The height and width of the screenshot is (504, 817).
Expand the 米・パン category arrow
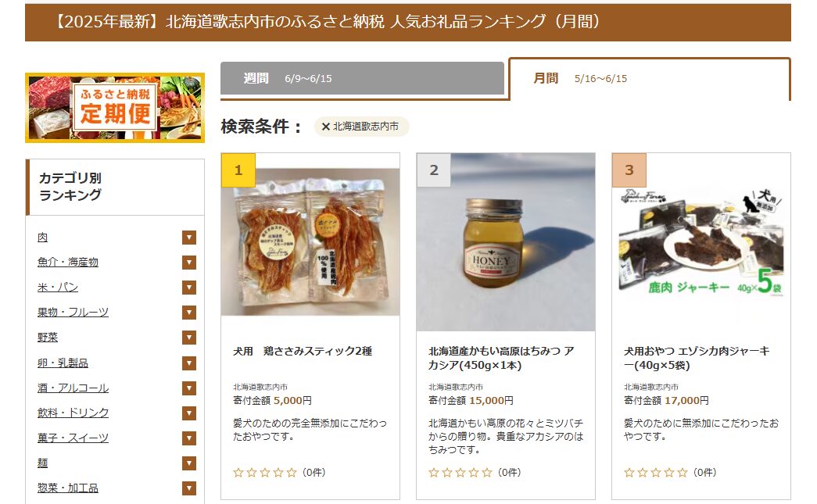pyautogui.click(x=189, y=288)
